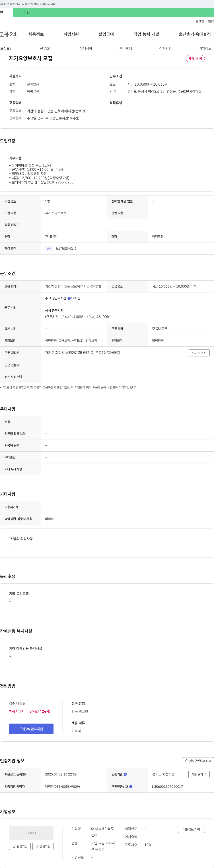Screen dimensions: 214x868
Task: Click 필수 badge beside 요양보호사1급
Action: tap(49, 249)
